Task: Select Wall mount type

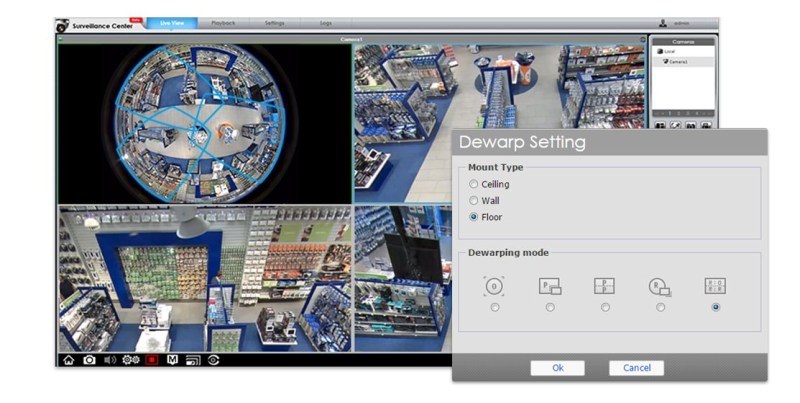Action: tap(474, 201)
